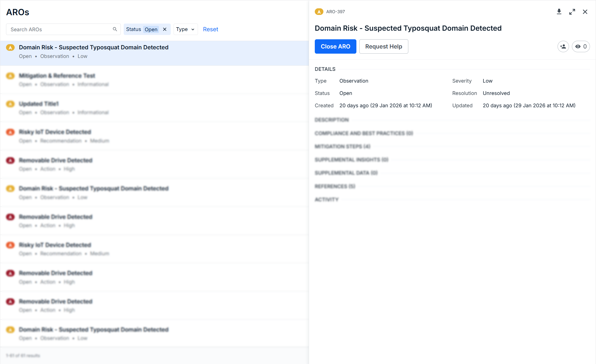The image size is (596, 364).
Task: Expand the Activity section
Action: [x=327, y=200]
